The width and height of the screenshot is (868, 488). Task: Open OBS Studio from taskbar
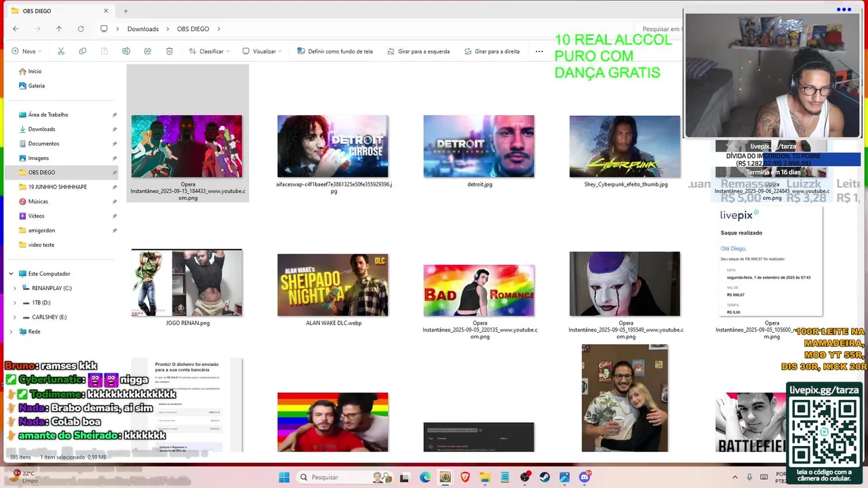point(525,477)
